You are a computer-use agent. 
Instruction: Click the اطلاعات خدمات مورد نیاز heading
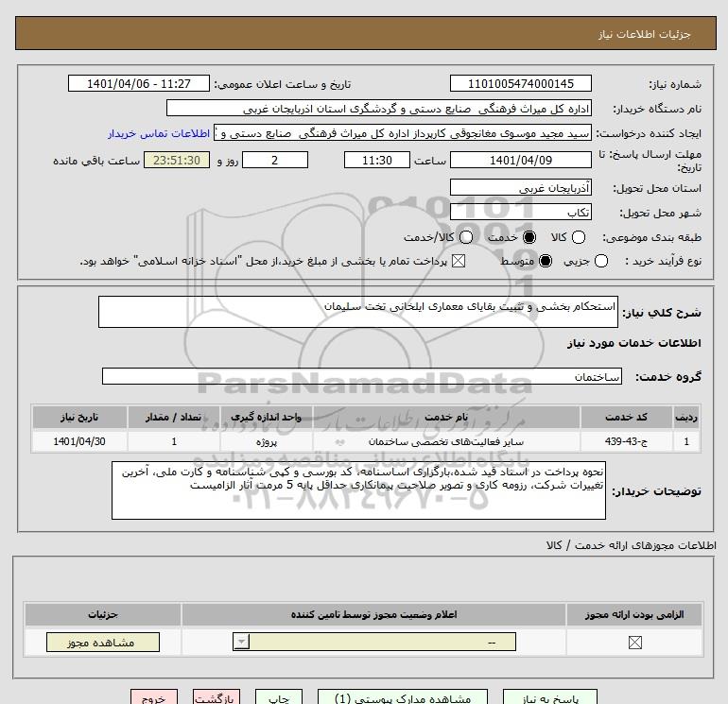click(x=633, y=343)
